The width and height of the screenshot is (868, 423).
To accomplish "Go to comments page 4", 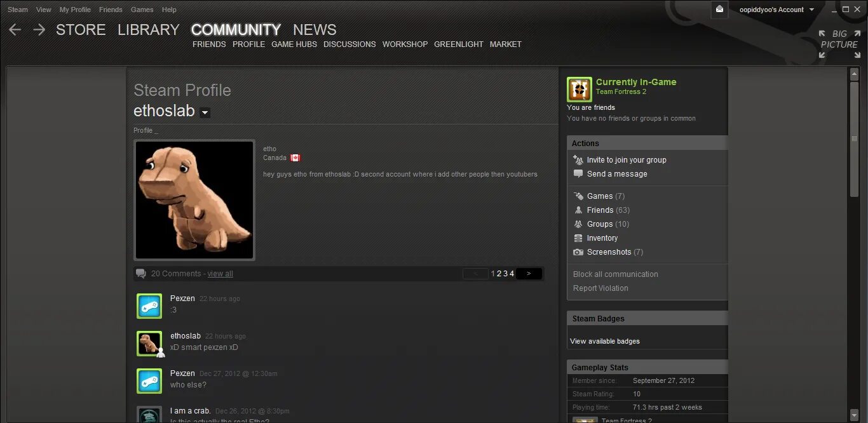I will pos(512,274).
